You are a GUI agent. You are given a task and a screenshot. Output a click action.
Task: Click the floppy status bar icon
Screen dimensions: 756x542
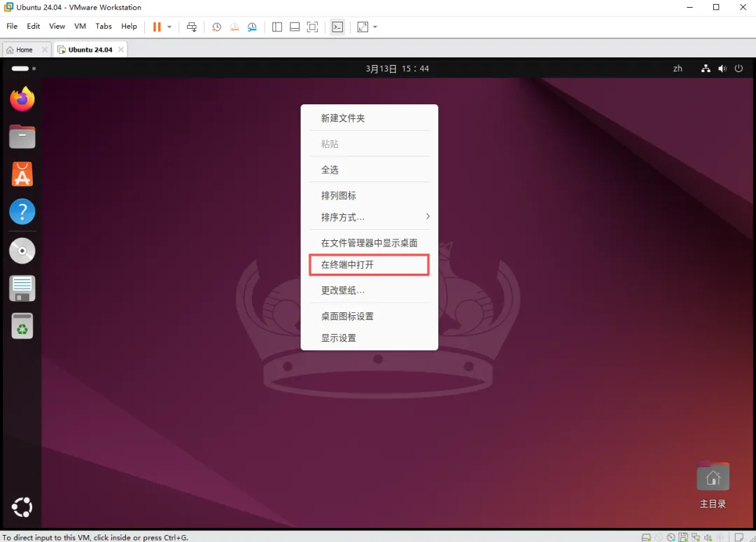click(x=683, y=537)
